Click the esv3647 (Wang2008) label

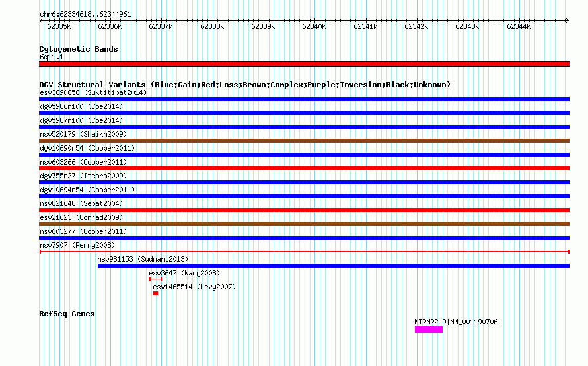pos(184,273)
